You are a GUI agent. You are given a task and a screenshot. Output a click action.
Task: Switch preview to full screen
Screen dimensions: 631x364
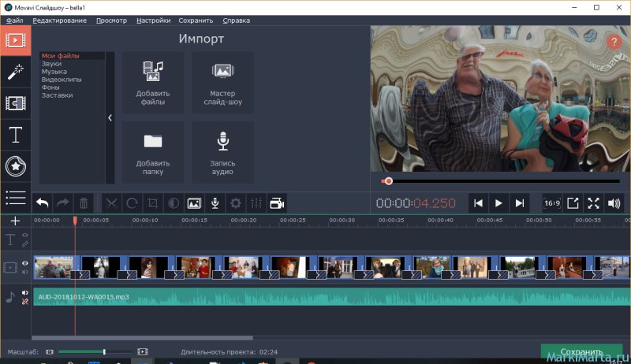[594, 203]
